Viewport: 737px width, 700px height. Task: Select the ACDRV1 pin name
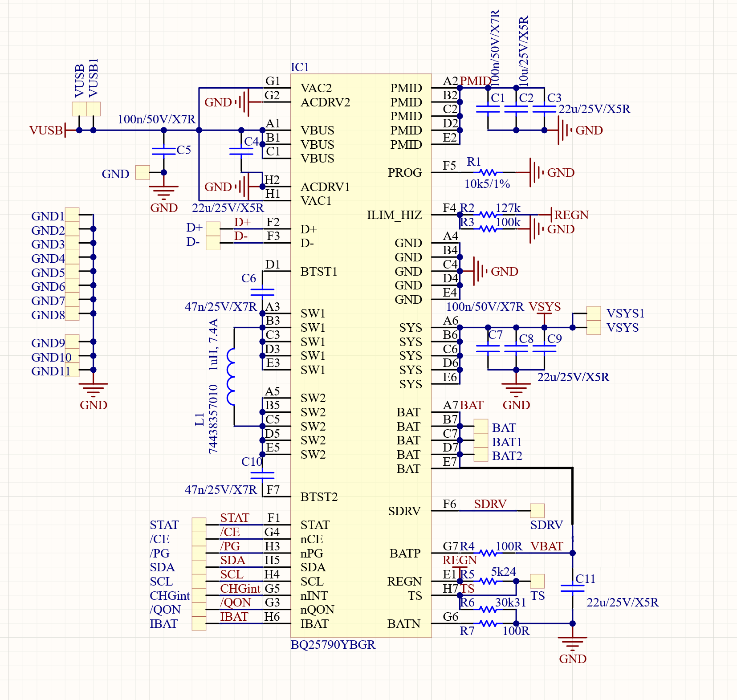[x=325, y=187]
